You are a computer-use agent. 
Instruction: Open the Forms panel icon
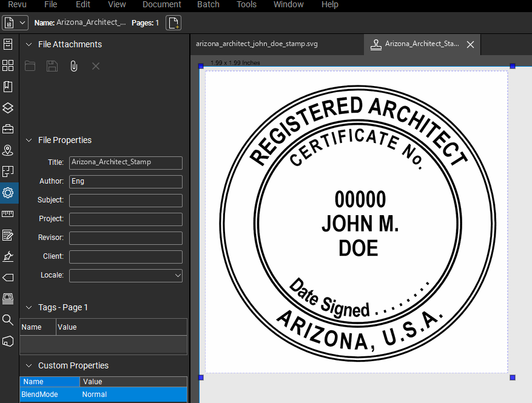8,235
